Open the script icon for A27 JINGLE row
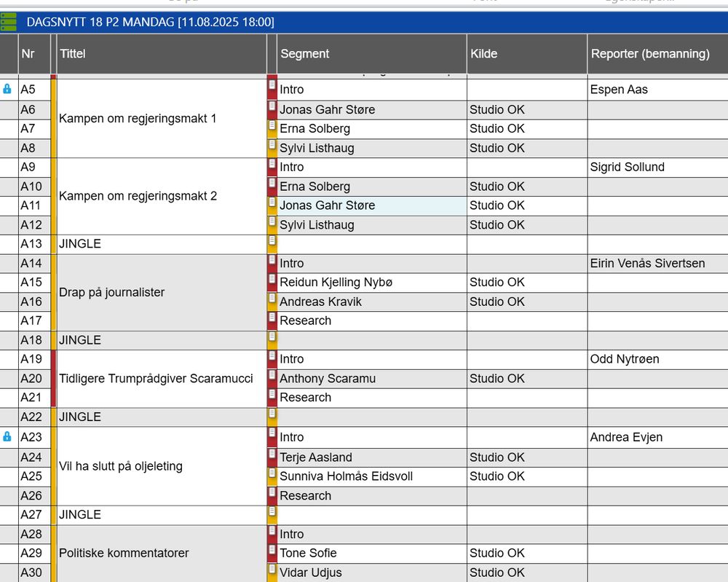 [x=272, y=511]
